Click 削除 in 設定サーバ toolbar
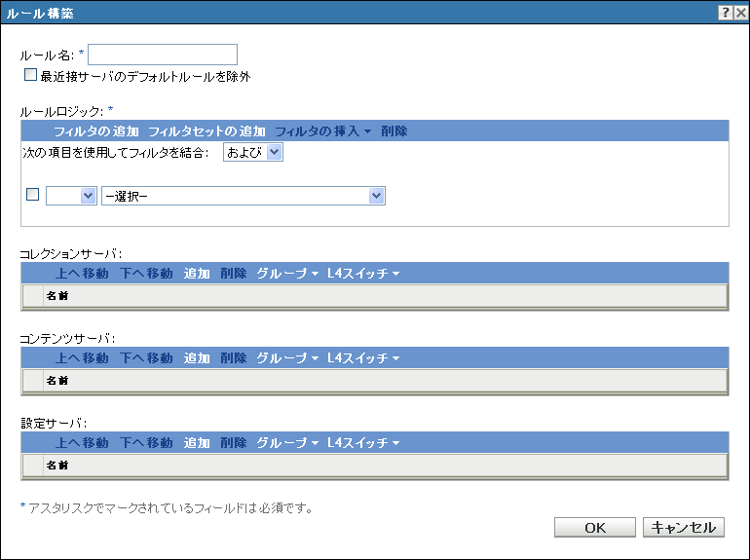The width and height of the screenshot is (750, 560). click(x=234, y=442)
